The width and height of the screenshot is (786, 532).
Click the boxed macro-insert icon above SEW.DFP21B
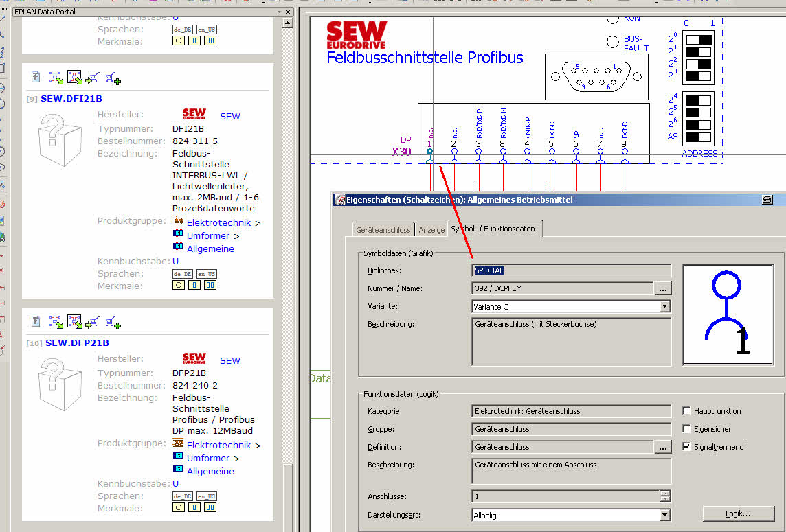(75, 322)
